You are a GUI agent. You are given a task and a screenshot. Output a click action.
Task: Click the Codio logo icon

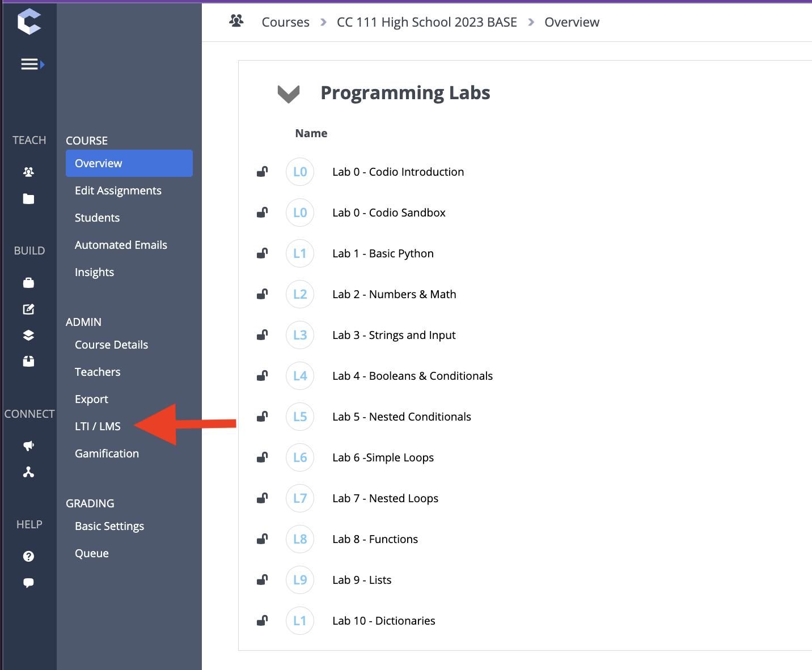[x=29, y=22]
